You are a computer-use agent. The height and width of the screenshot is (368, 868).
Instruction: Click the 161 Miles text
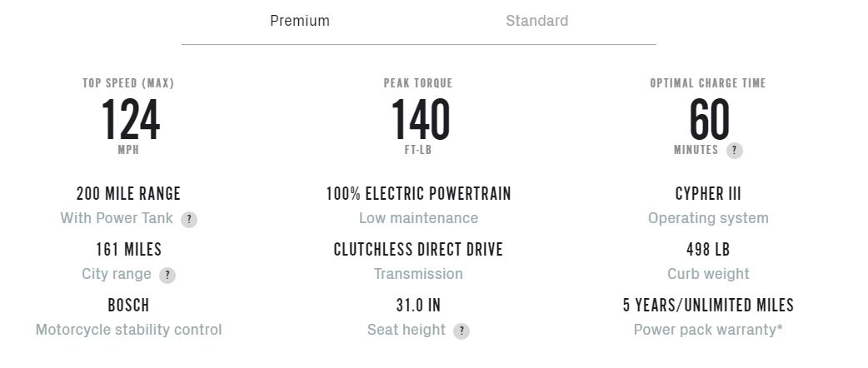pos(128,250)
